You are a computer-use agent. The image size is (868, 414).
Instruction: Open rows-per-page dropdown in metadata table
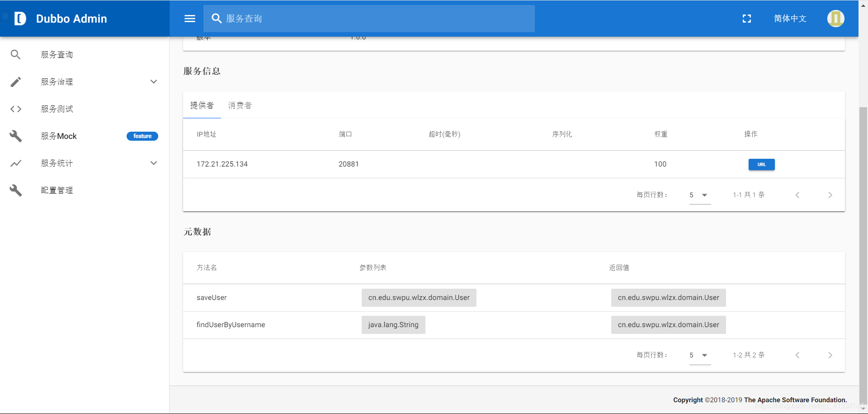(x=700, y=355)
